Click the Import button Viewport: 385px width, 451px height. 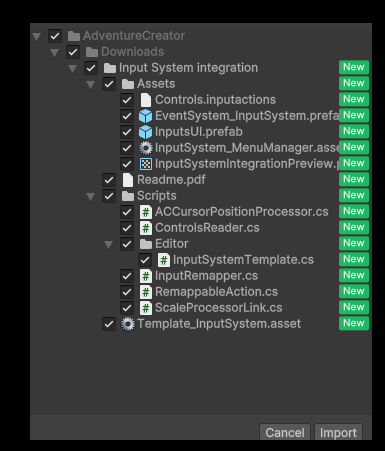[338, 432]
